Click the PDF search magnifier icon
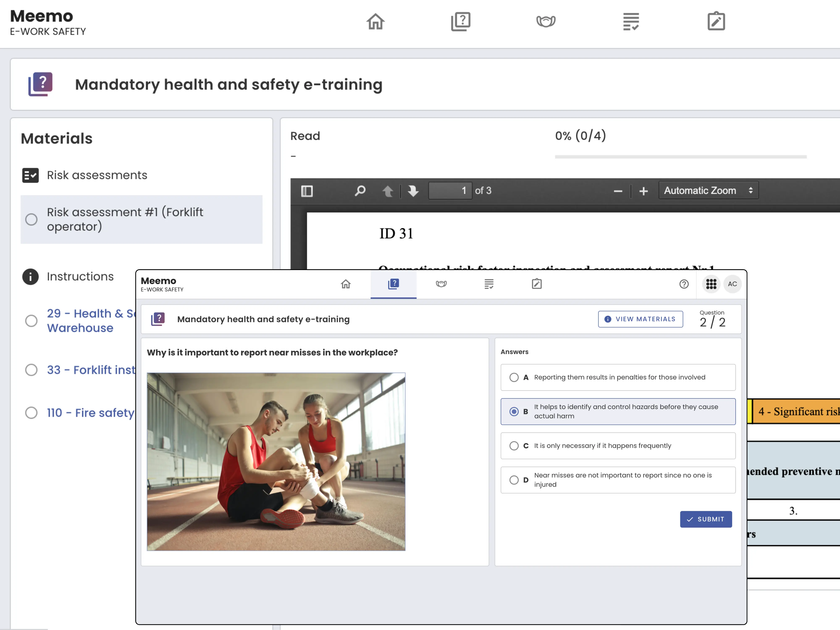The width and height of the screenshot is (840, 630). pos(360,191)
